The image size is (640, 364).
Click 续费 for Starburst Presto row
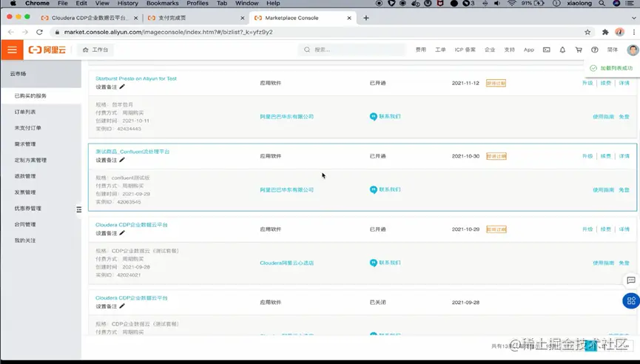(606, 83)
